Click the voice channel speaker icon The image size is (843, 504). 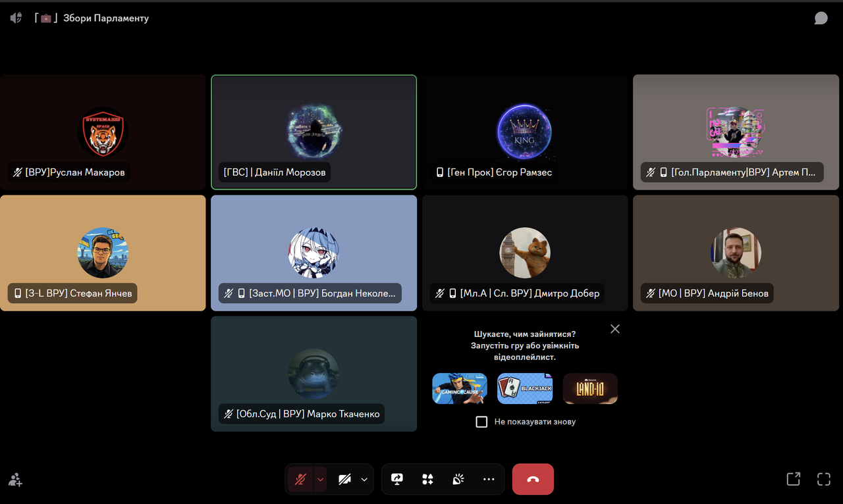pos(16,18)
